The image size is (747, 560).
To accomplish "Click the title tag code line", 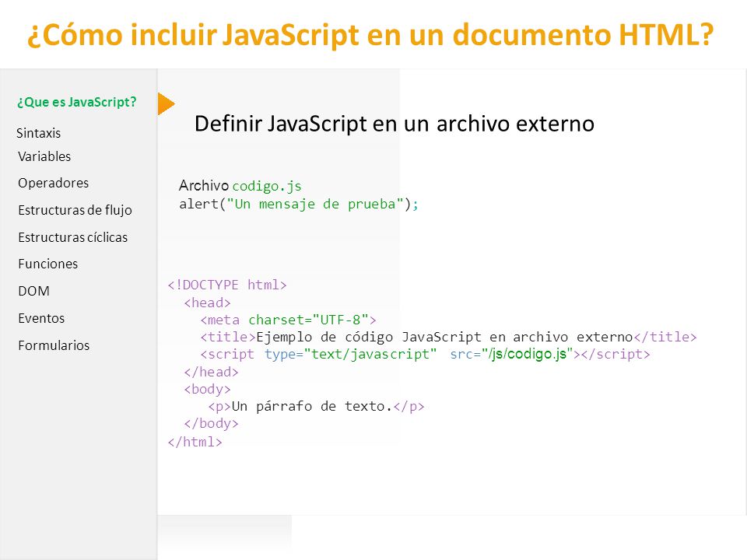I will [x=448, y=337].
